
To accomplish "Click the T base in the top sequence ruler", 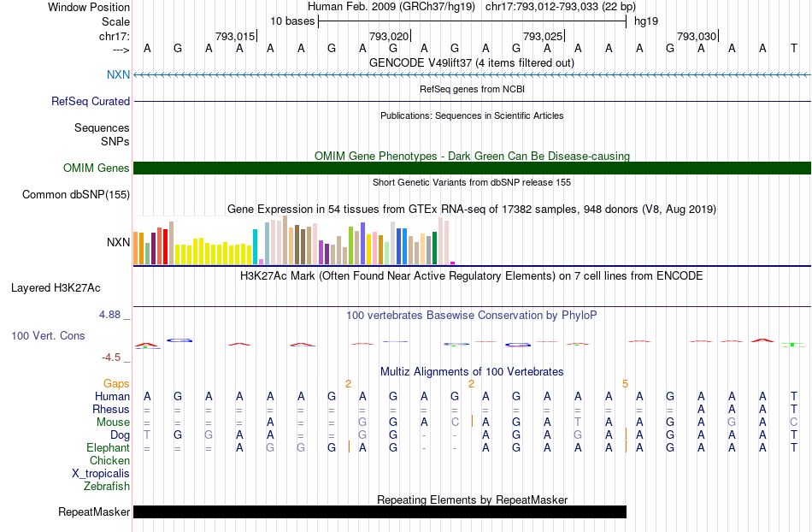I will (x=794, y=48).
